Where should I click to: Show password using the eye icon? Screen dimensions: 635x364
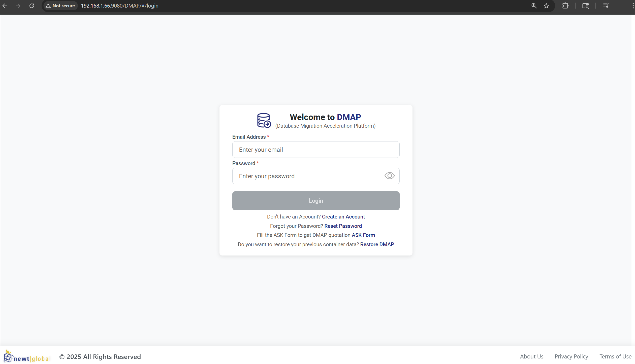click(389, 176)
